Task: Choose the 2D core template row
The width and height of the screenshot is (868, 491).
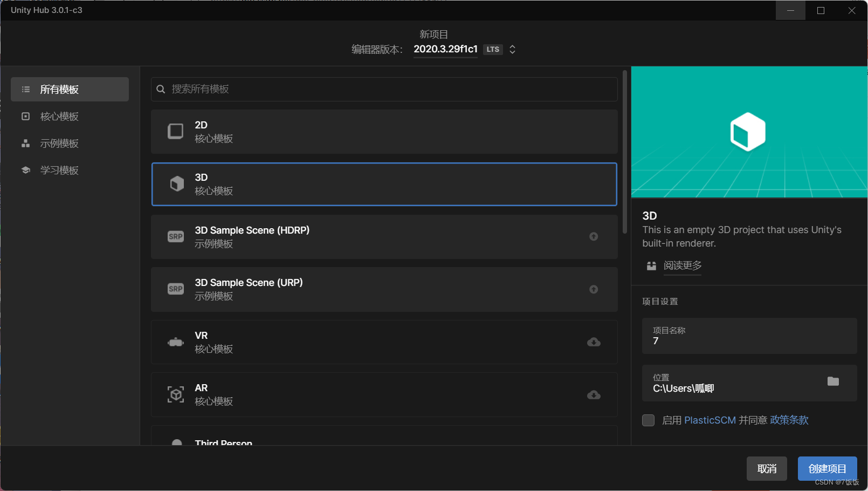Action: [384, 132]
